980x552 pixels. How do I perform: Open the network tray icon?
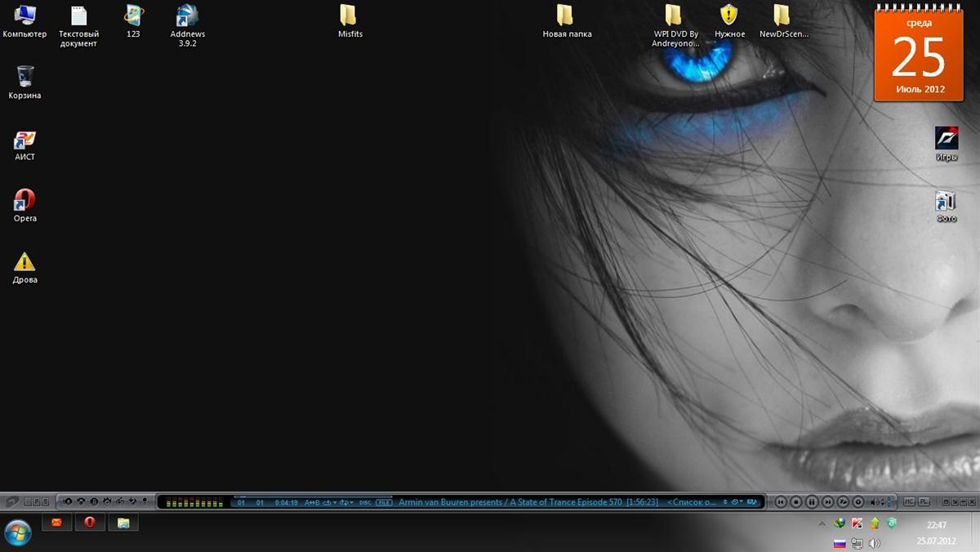(x=857, y=543)
